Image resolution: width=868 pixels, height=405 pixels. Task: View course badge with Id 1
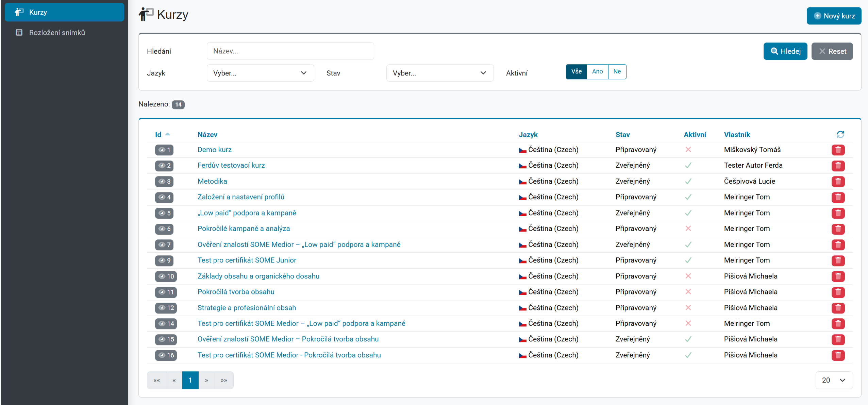click(x=164, y=150)
